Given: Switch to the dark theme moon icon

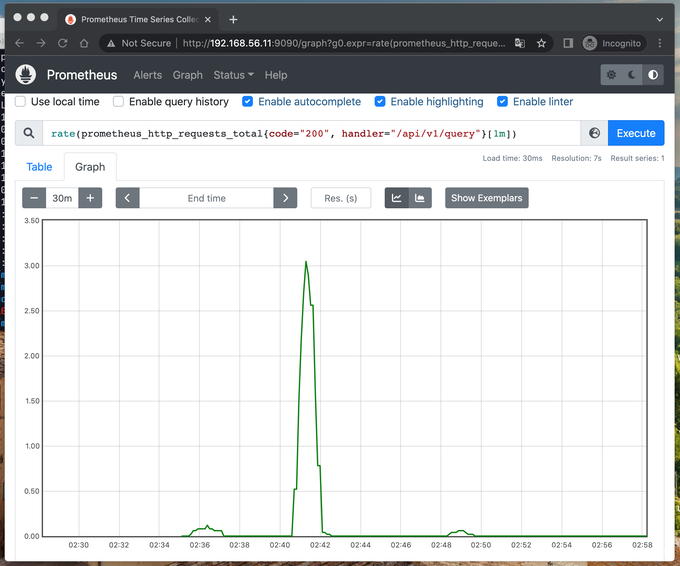Looking at the screenshot, I should point(632,75).
